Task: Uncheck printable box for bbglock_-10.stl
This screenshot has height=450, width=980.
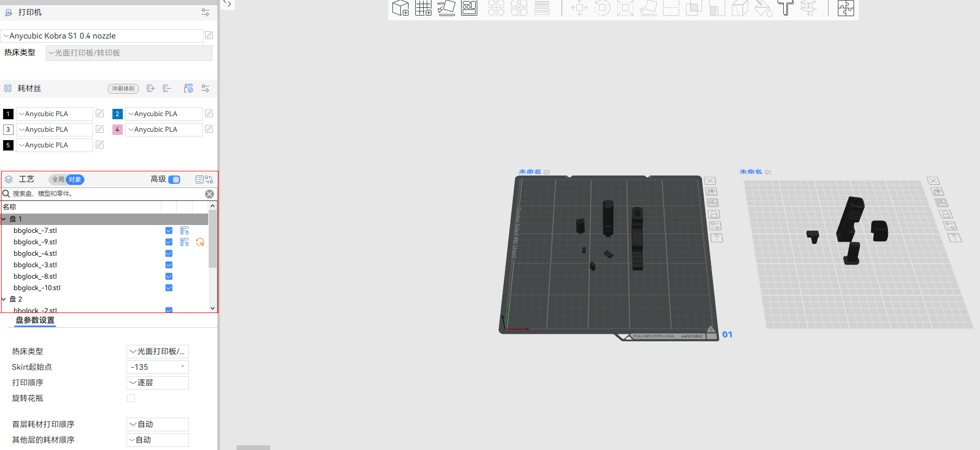Action: 169,288
